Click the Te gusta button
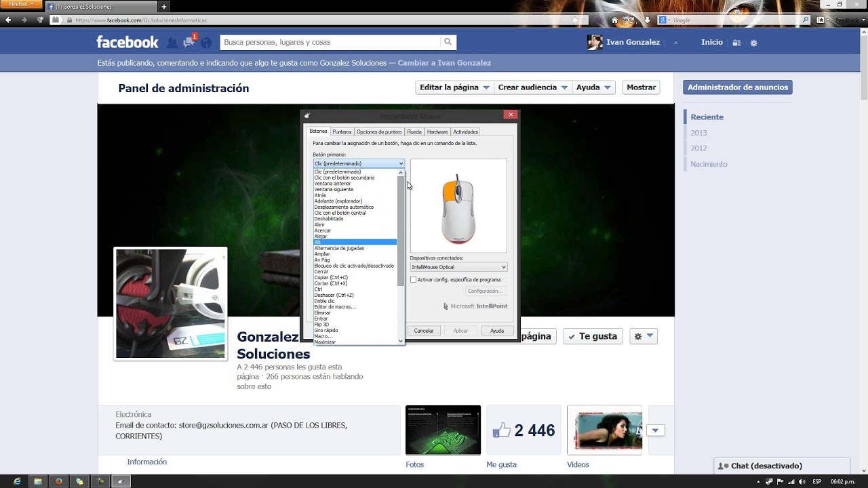The image size is (868, 488). click(x=593, y=336)
